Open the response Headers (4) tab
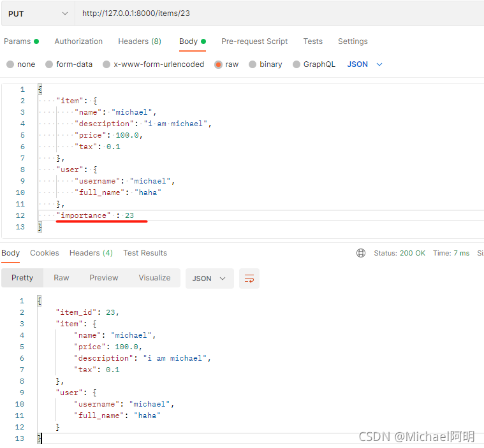 [x=91, y=253]
